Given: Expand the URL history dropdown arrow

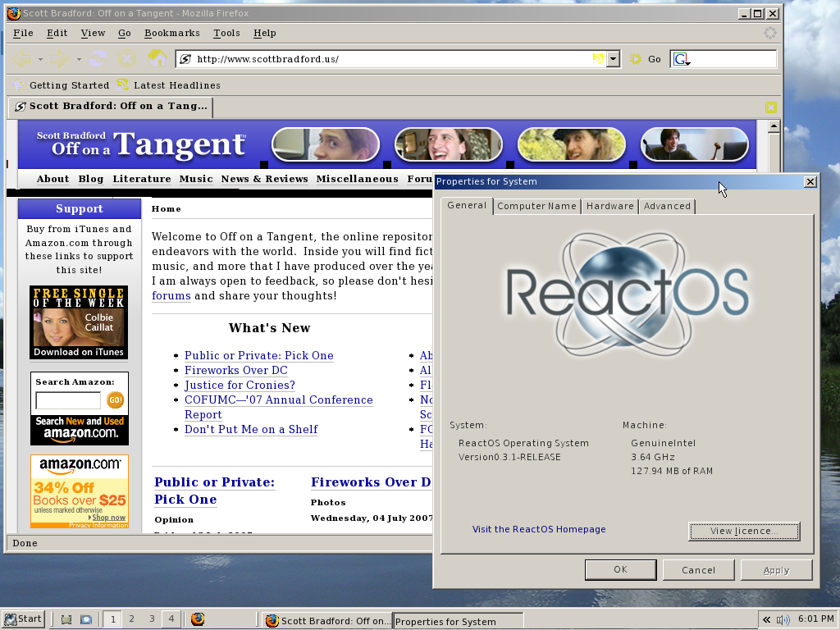Looking at the screenshot, I should [613, 59].
